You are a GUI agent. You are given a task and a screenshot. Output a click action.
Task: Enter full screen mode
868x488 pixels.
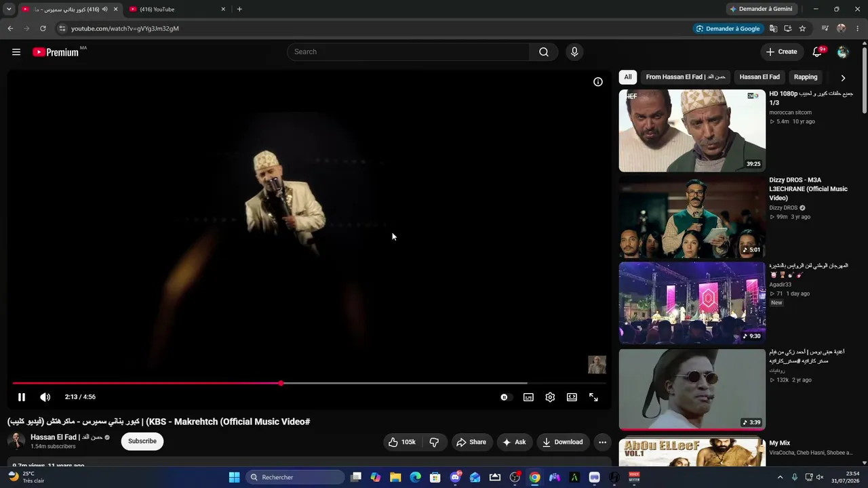coord(593,397)
